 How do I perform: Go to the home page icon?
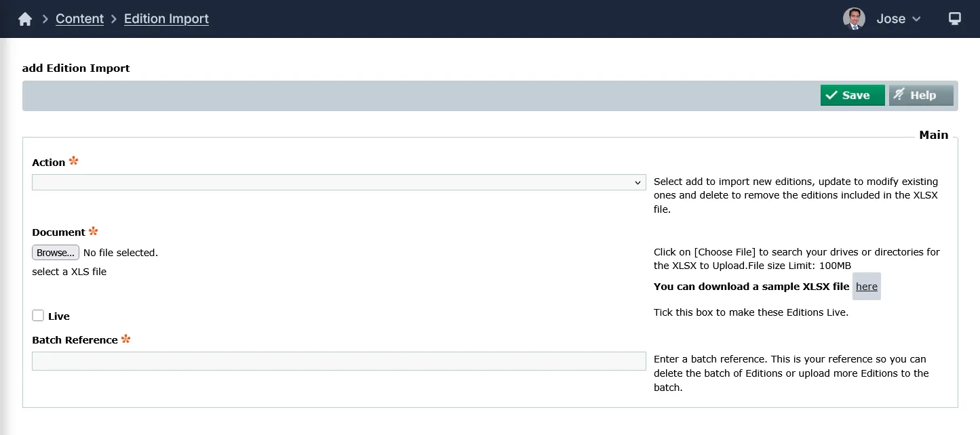(25, 19)
